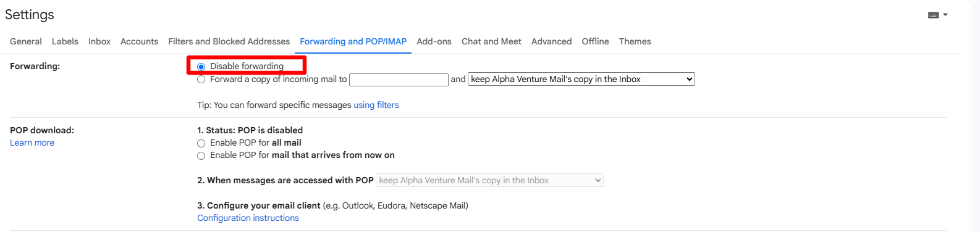Switch to the General tab
This screenshot has width=980, height=232.
(x=26, y=41)
